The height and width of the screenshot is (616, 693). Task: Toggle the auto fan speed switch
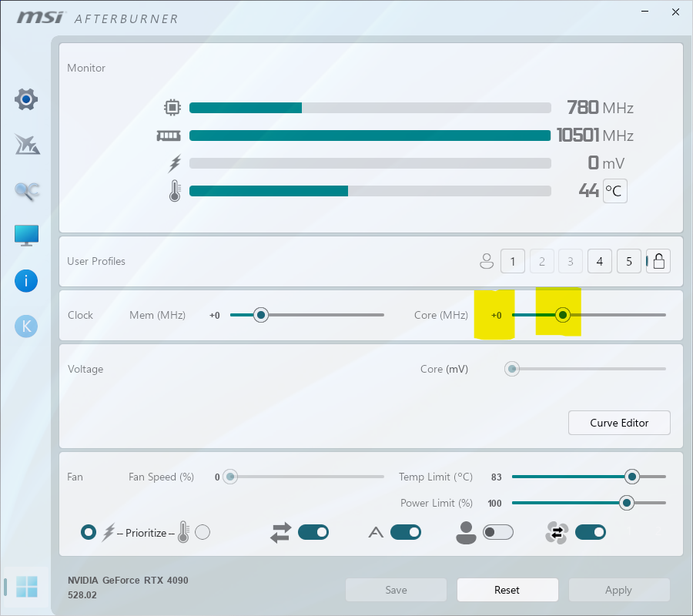tap(406, 532)
